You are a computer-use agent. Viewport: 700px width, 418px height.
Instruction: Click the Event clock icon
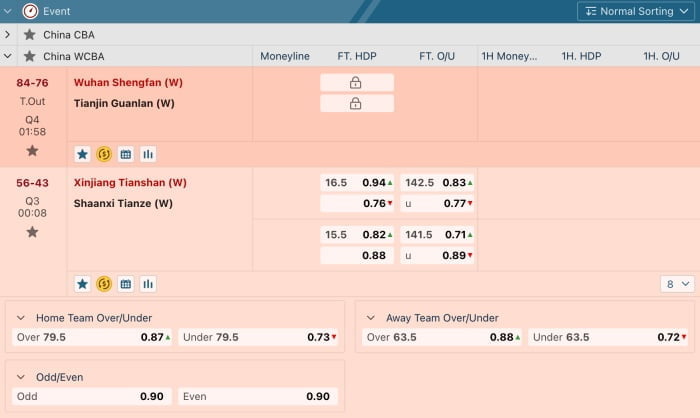30,11
